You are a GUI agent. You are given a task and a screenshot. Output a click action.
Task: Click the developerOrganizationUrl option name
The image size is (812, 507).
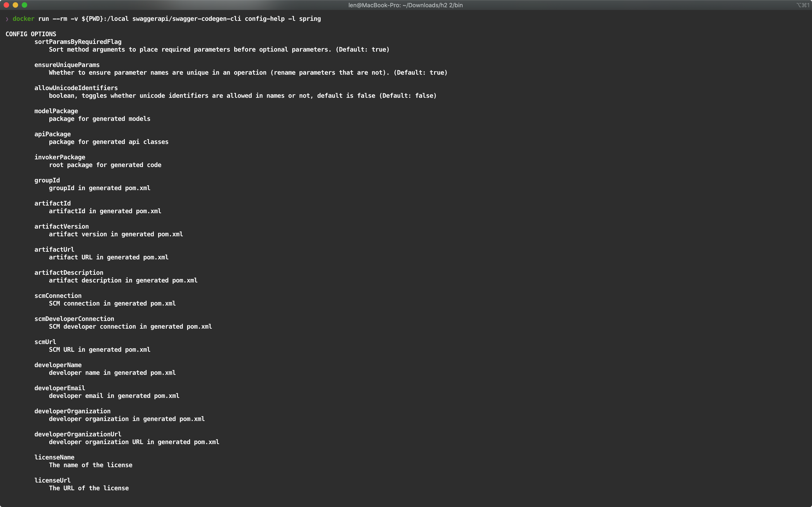tap(78, 434)
